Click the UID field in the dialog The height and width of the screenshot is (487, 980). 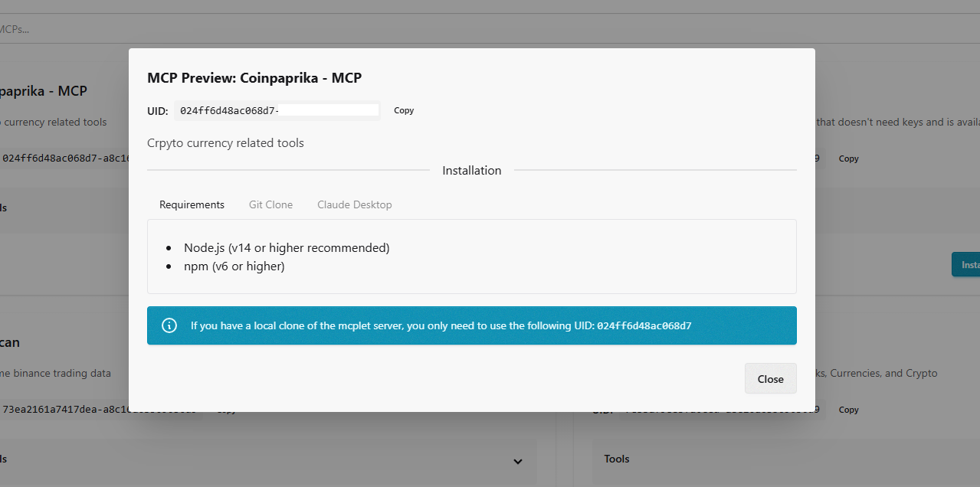pyautogui.click(x=277, y=110)
